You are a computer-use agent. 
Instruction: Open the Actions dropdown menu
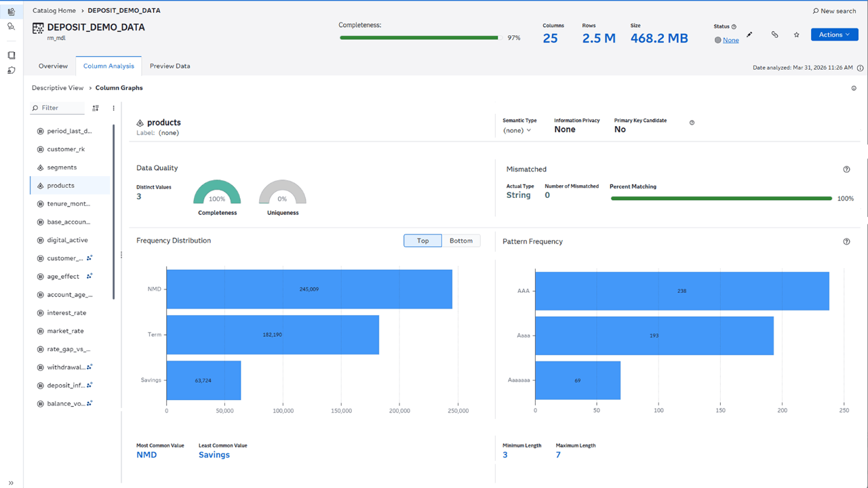(x=834, y=34)
